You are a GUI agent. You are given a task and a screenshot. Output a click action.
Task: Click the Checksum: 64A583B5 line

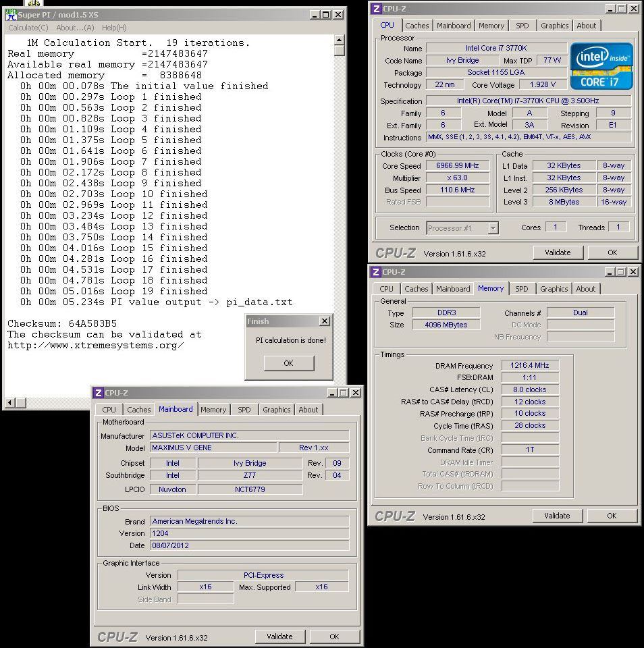click(62, 323)
